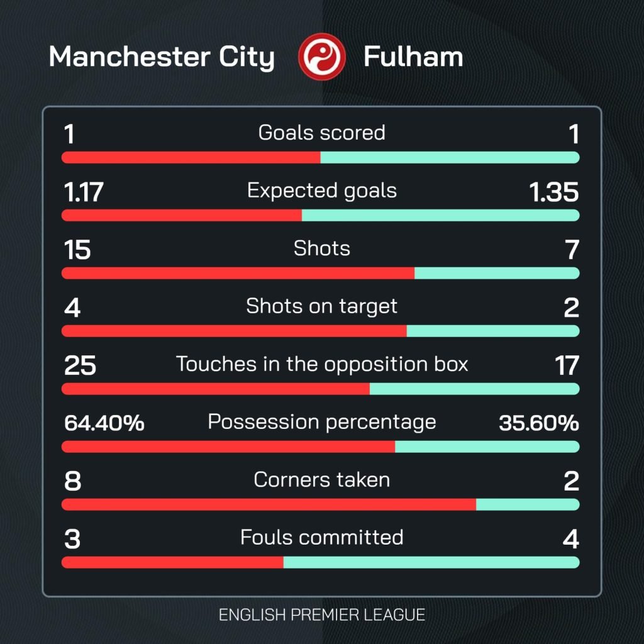
Task: Click the 35.60% possession value
Action: pyautogui.click(x=539, y=423)
